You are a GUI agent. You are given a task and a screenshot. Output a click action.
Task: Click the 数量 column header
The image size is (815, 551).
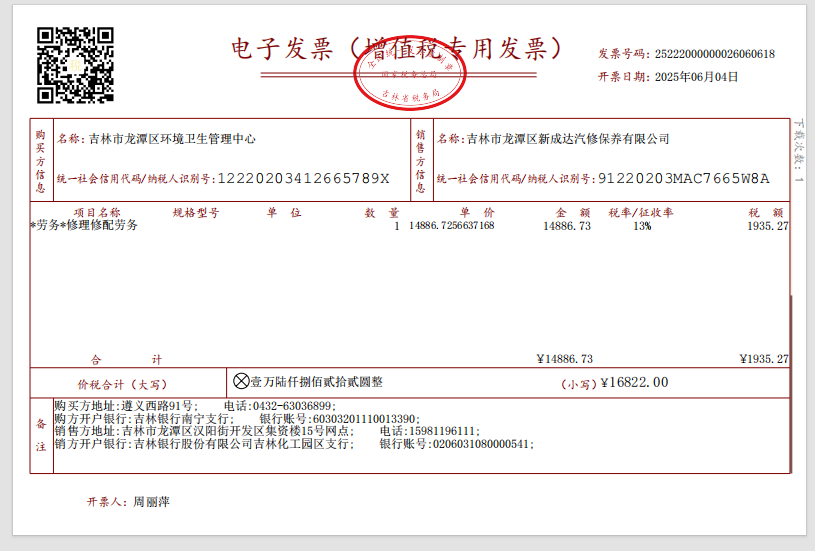pyautogui.click(x=382, y=213)
